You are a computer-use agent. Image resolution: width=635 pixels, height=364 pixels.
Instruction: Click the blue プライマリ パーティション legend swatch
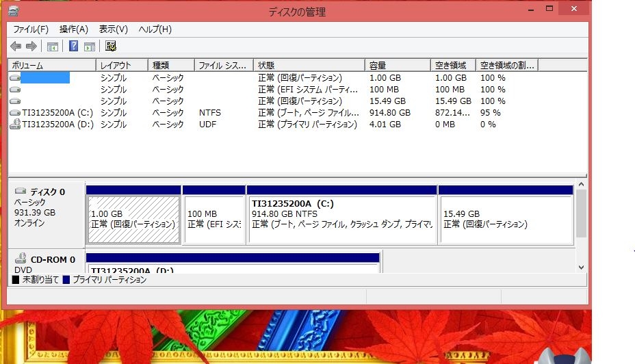pyautogui.click(x=67, y=280)
